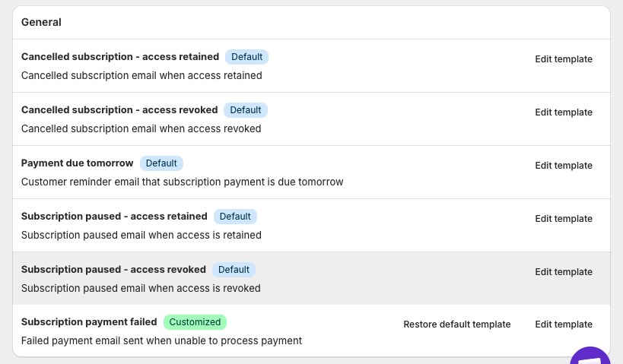
Task: Click the Default badge on Cancelled subscription - access retained
Action: click(x=246, y=57)
